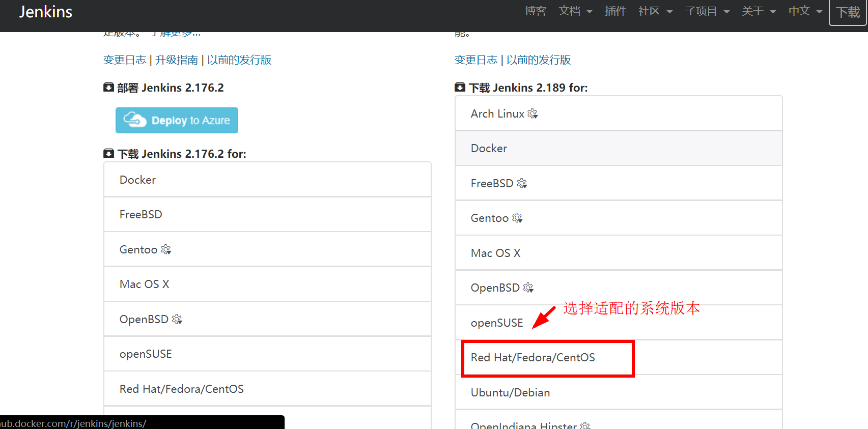This screenshot has height=429, width=868.
Task: Click the gear icon next to OpenBSD in 2.189 list
Action: coord(528,288)
